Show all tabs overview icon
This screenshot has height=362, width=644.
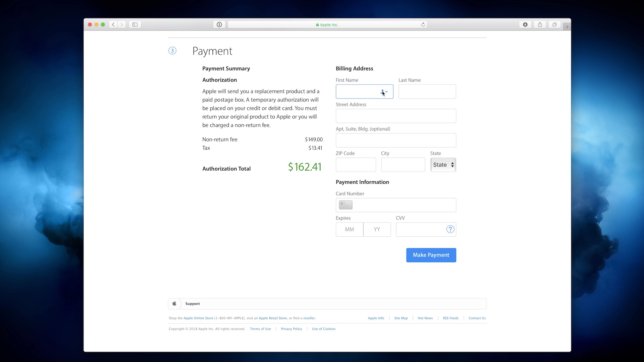point(554,24)
